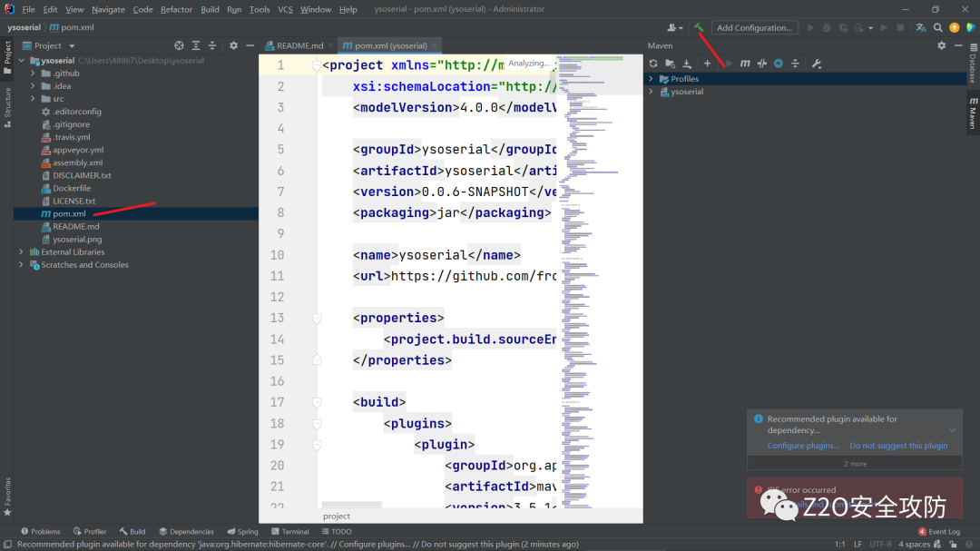Click the green Build Project hammer icon
The height and width of the screenshot is (551, 980).
(x=699, y=27)
